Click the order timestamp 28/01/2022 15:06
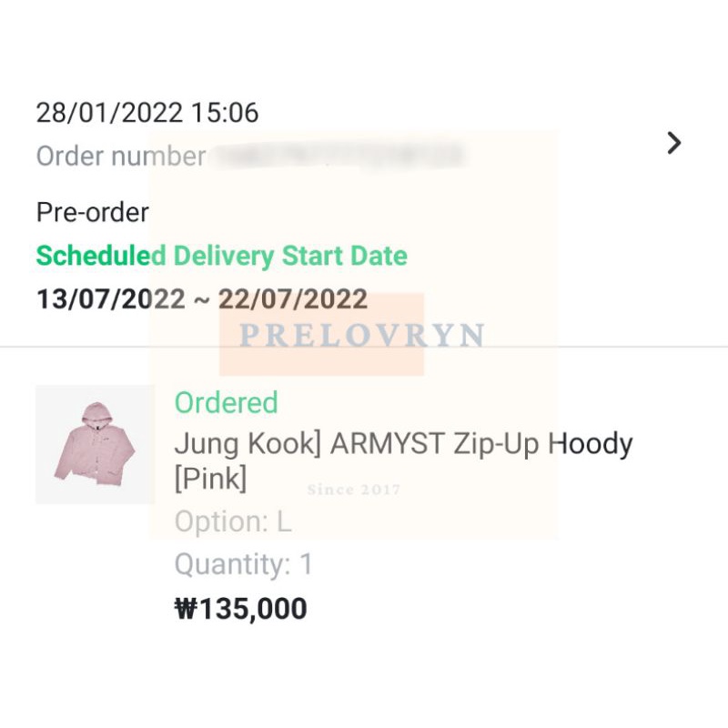This screenshot has width=728, height=728. point(147,112)
